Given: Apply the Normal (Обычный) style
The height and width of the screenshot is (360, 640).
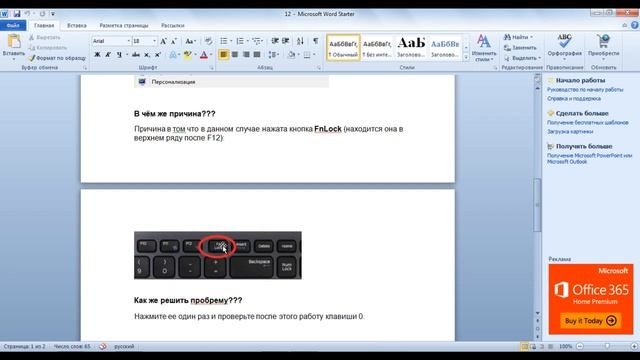Looking at the screenshot, I should [x=343, y=47].
